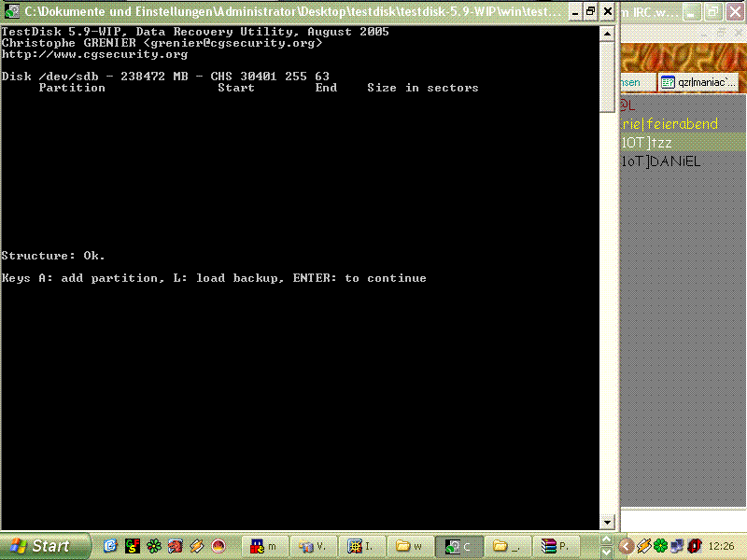The height and width of the screenshot is (560, 747).
Task: Click the 'Size in sectors' column header
Action: click(x=423, y=88)
